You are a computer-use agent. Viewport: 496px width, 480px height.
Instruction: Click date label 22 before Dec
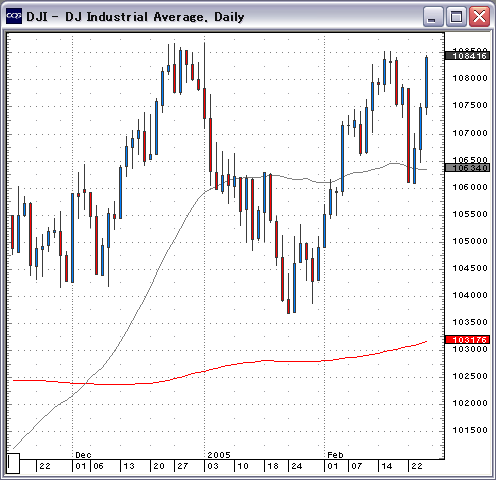pos(45,466)
